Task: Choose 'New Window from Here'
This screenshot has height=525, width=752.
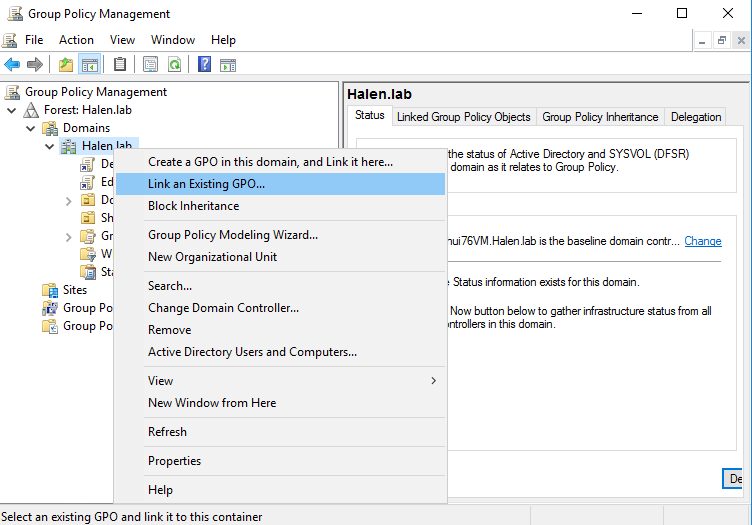Action: pyautogui.click(x=281, y=403)
